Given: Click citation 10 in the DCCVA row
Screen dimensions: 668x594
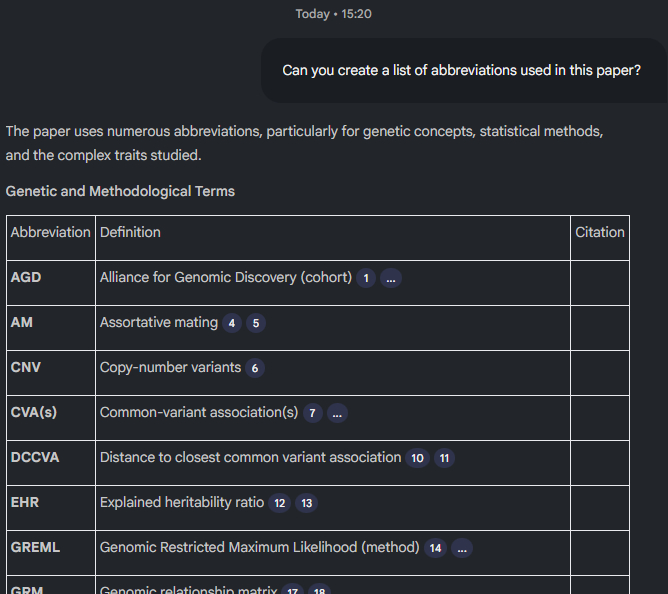Looking at the screenshot, I should 417,458.
